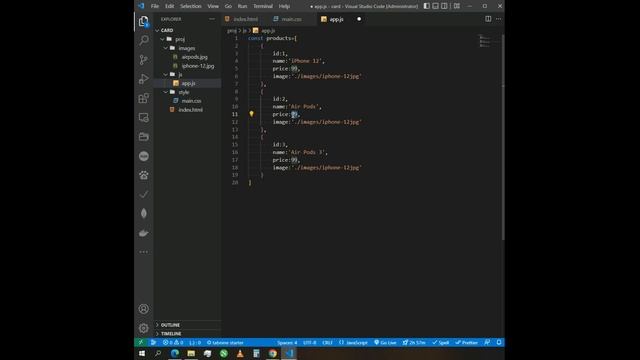Open the Extensions view
This screenshot has height=360, width=640.
coord(144,98)
